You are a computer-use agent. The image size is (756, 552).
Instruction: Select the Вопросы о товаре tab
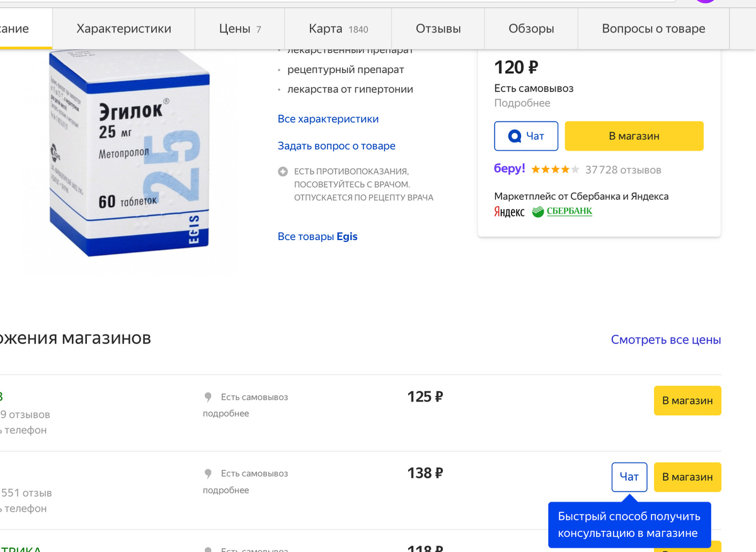click(x=653, y=28)
